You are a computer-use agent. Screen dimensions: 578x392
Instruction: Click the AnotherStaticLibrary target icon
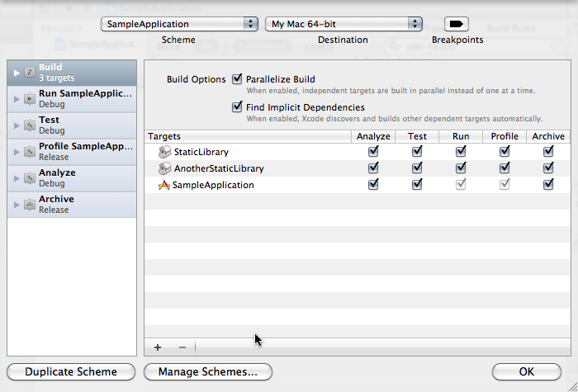pos(165,168)
